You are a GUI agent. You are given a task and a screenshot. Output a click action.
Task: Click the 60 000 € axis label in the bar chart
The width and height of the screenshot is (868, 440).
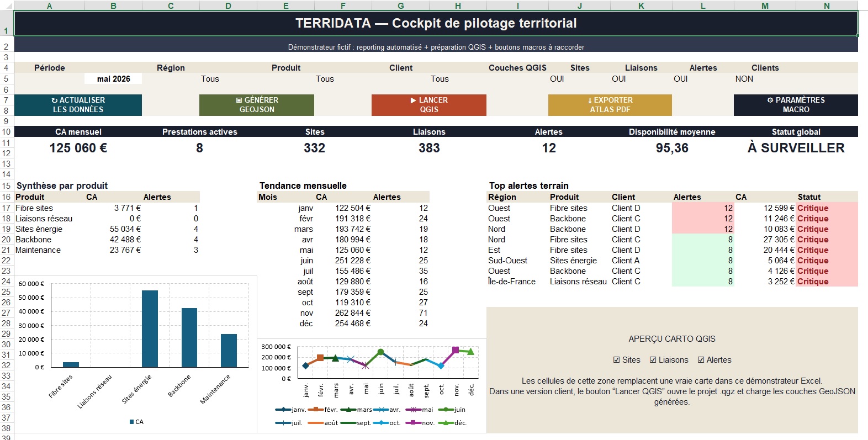point(31,284)
